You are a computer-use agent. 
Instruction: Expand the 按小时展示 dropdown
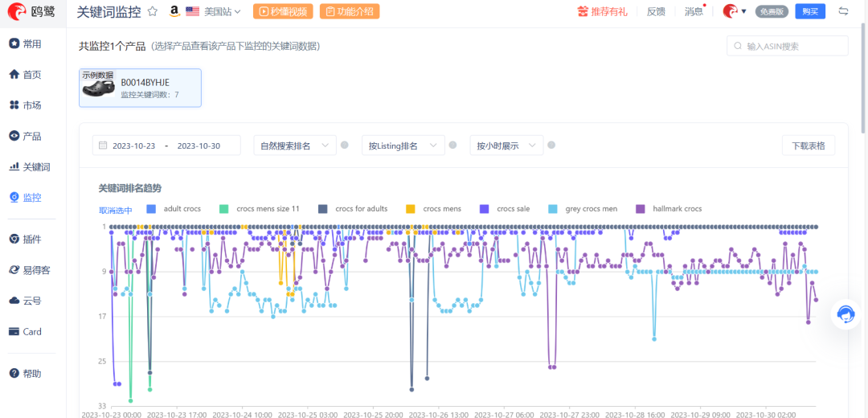(x=506, y=145)
